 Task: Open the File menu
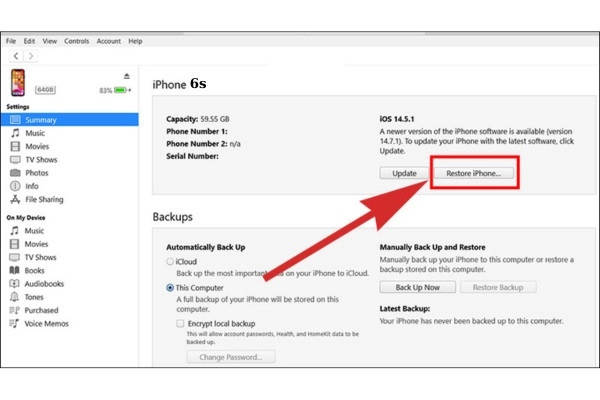(x=11, y=41)
